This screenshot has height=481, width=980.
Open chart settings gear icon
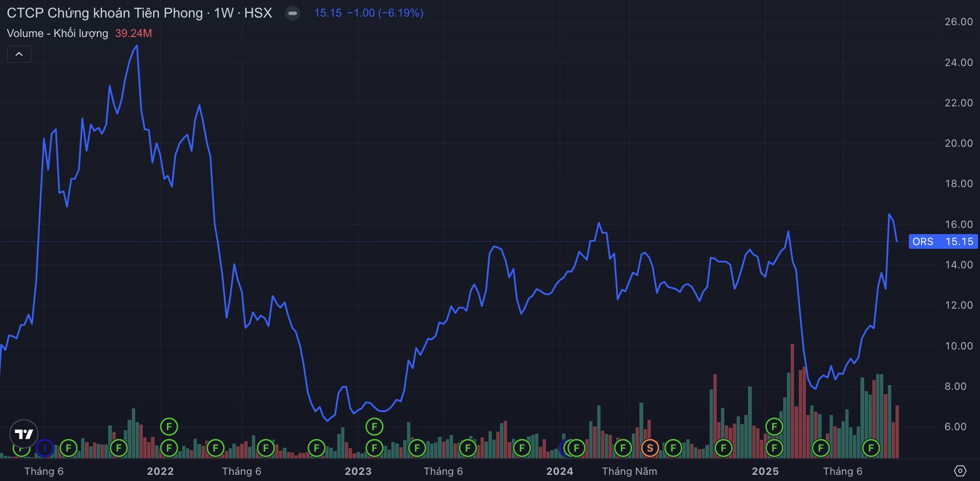coord(960,471)
